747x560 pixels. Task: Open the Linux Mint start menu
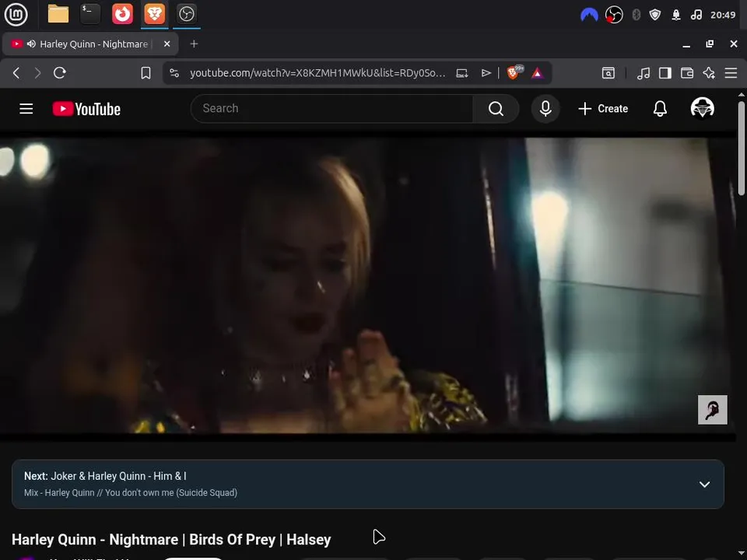16,14
